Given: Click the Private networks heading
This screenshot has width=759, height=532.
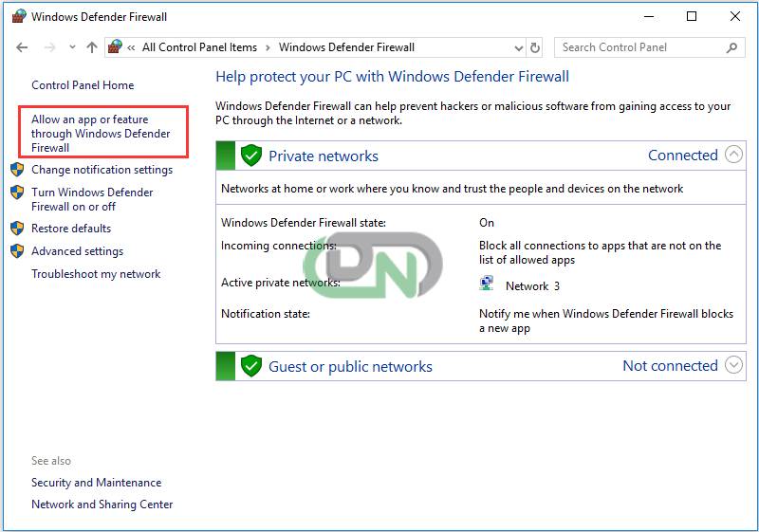Looking at the screenshot, I should [x=324, y=156].
